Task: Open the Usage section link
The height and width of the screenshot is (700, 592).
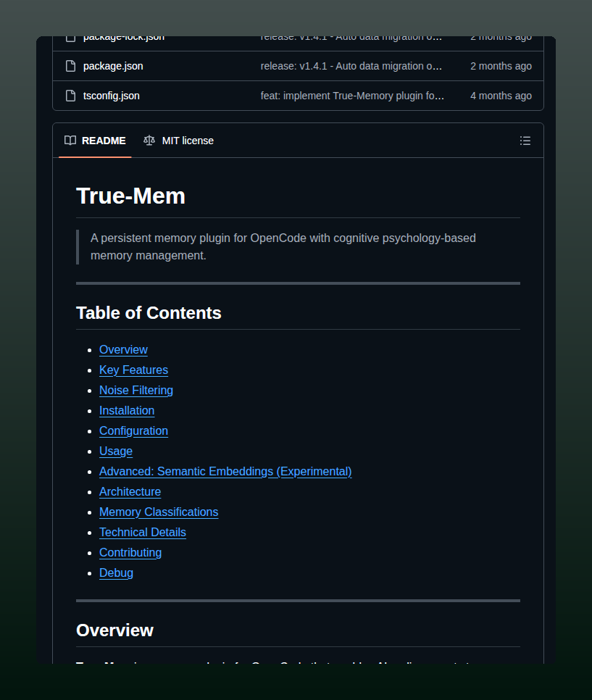Action: 116,451
